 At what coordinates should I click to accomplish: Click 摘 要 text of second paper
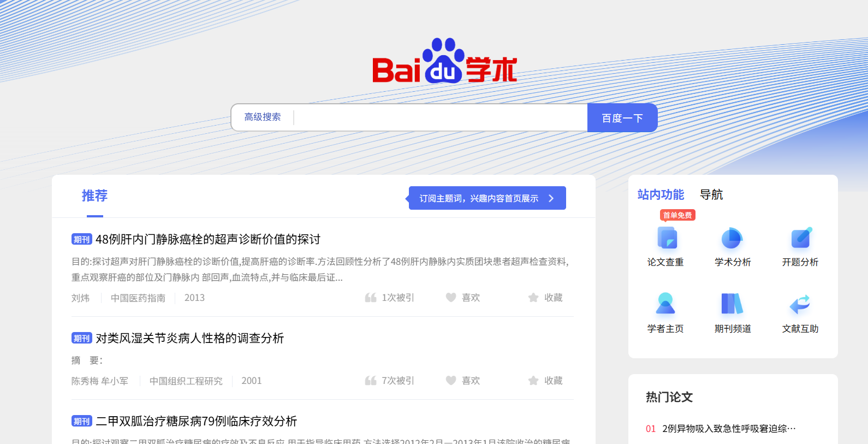87,360
